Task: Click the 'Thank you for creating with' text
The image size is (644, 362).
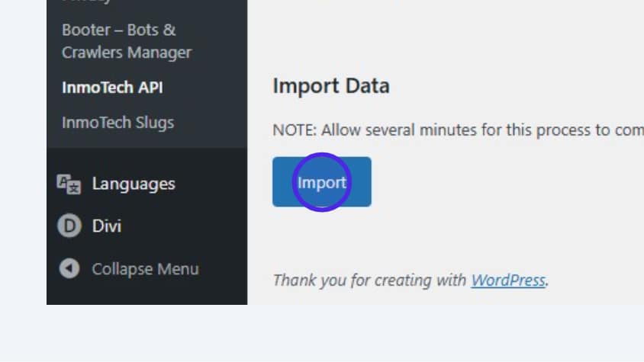Action: (369, 280)
